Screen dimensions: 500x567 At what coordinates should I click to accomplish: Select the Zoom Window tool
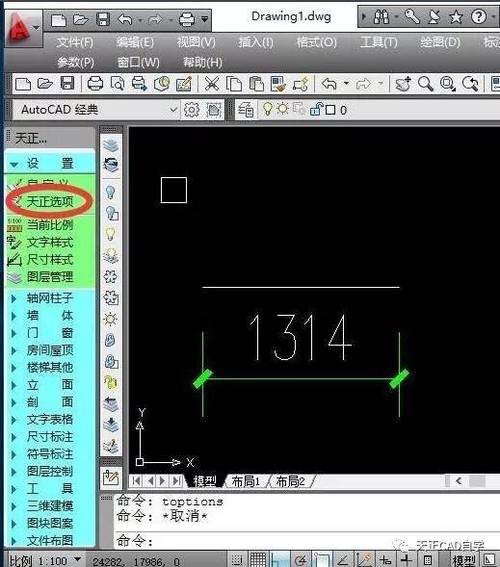pyautogui.click(x=448, y=84)
